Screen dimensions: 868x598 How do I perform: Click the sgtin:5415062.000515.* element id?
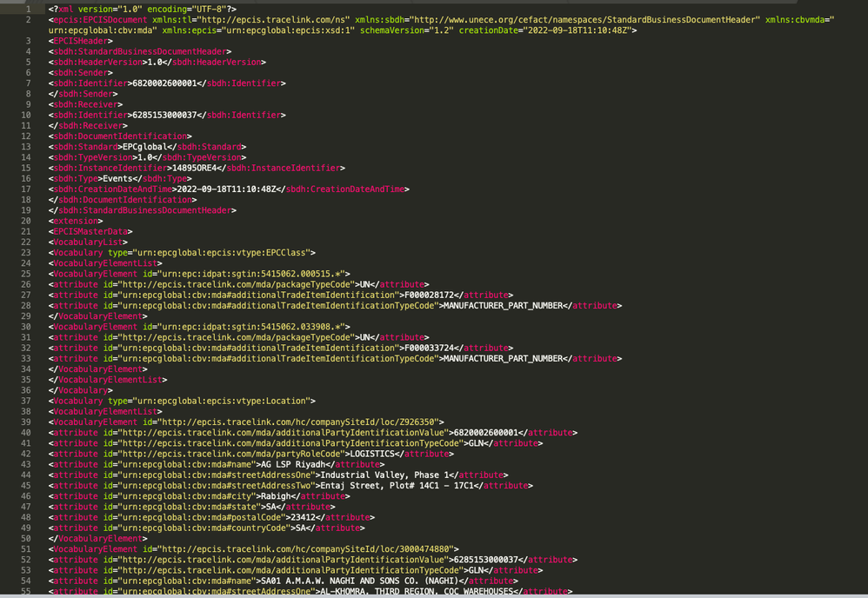point(252,274)
